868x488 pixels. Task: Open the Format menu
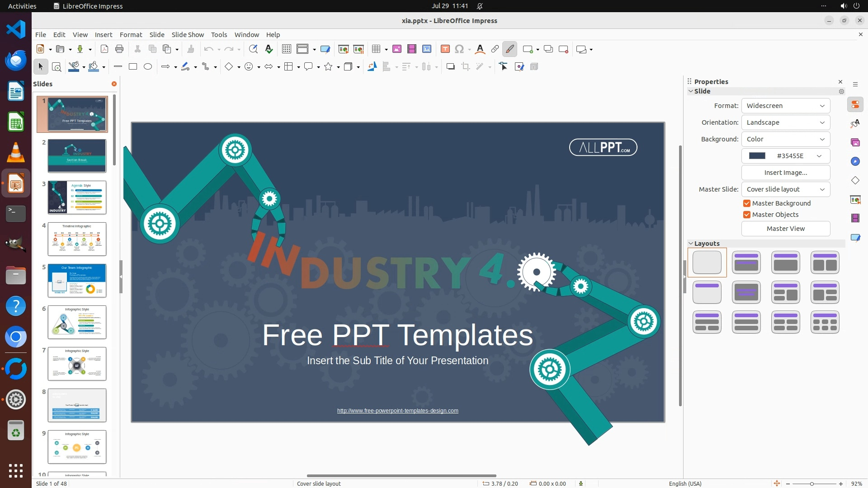[131, 35]
